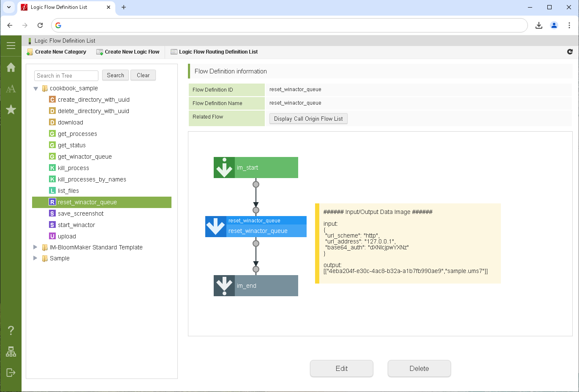The width and height of the screenshot is (579, 392).
Task: Click the Input/Output Data Image note
Action: 408,243
